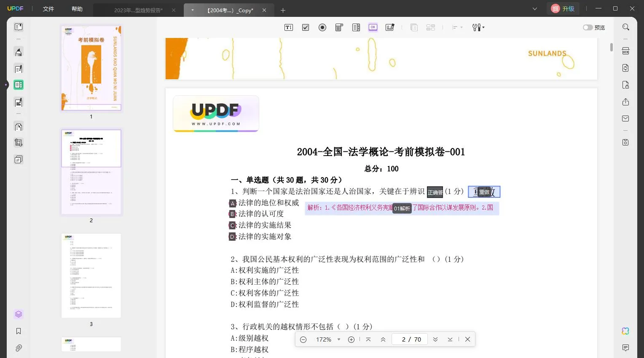Run OCR from right sidebar
The height and width of the screenshot is (358, 644).
[626, 51]
